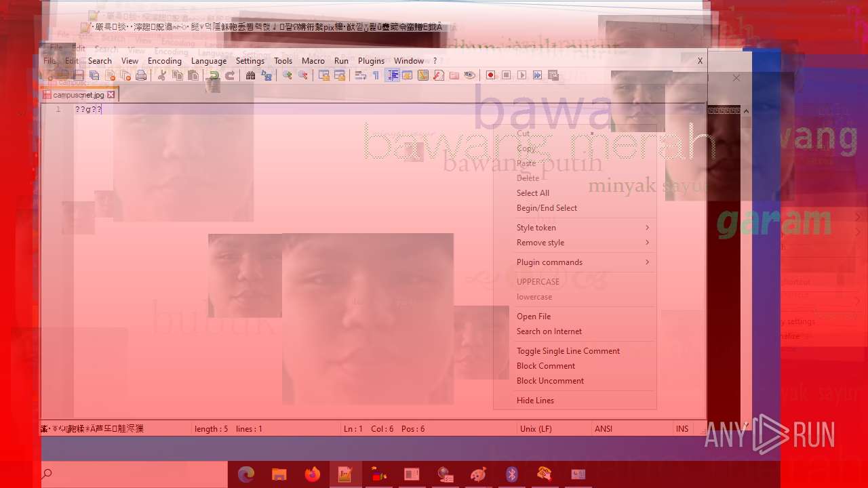868x488 pixels.
Task: Click the editor scrollbar up arrow
Action: click(746, 110)
